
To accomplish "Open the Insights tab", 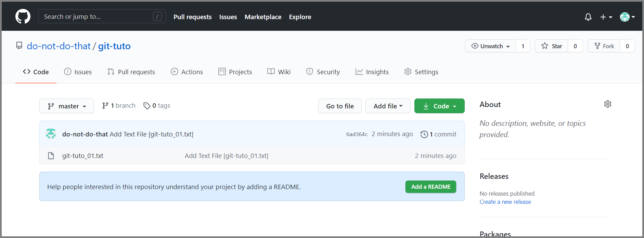I will tap(372, 72).
